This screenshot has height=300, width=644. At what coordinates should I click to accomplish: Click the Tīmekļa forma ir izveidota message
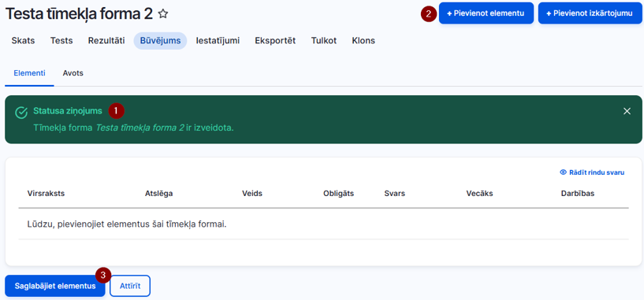[133, 128]
